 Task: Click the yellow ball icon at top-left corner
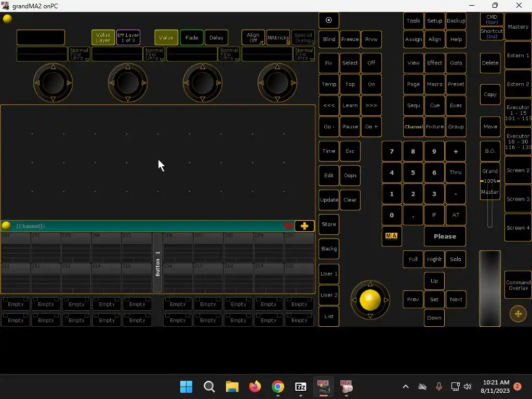click(7, 19)
